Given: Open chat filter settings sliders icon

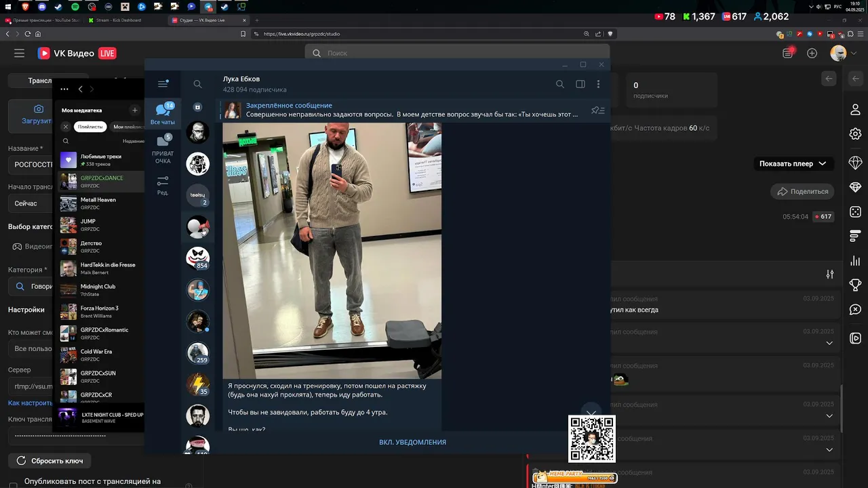Looking at the screenshot, I should click(830, 274).
